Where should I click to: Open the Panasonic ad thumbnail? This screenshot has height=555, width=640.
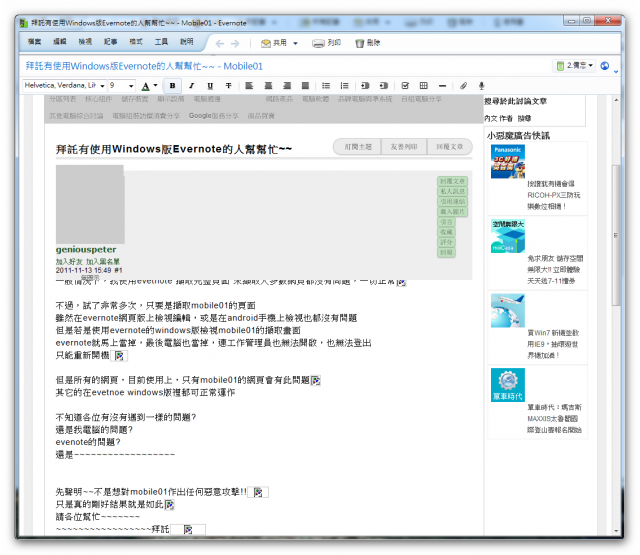click(x=508, y=162)
